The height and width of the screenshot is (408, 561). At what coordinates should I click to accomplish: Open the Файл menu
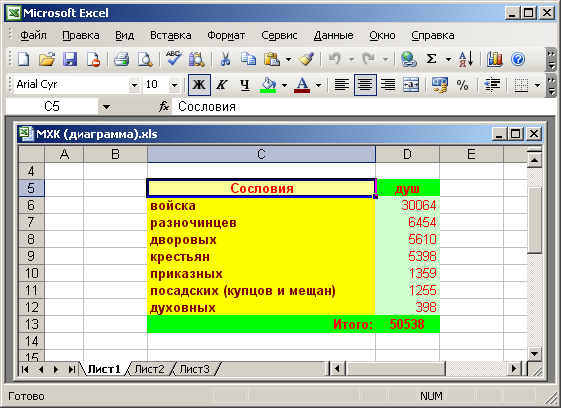(33, 35)
